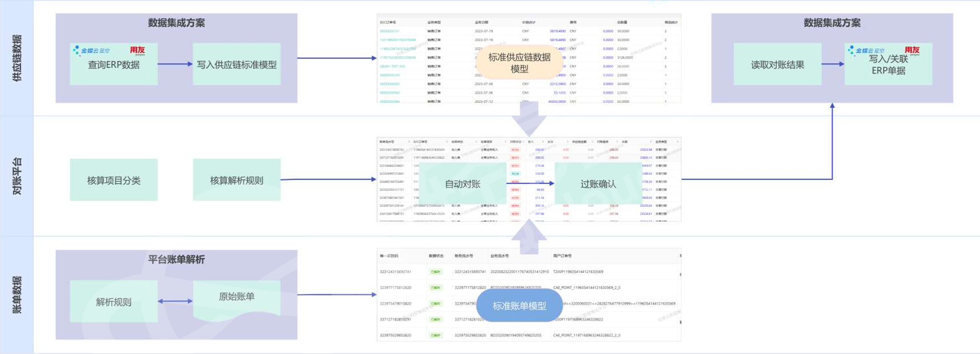This screenshot has width=980, height=354.
Task: Select the 账单数据 lane label
Action: pyautogui.click(x=16, y=295)
